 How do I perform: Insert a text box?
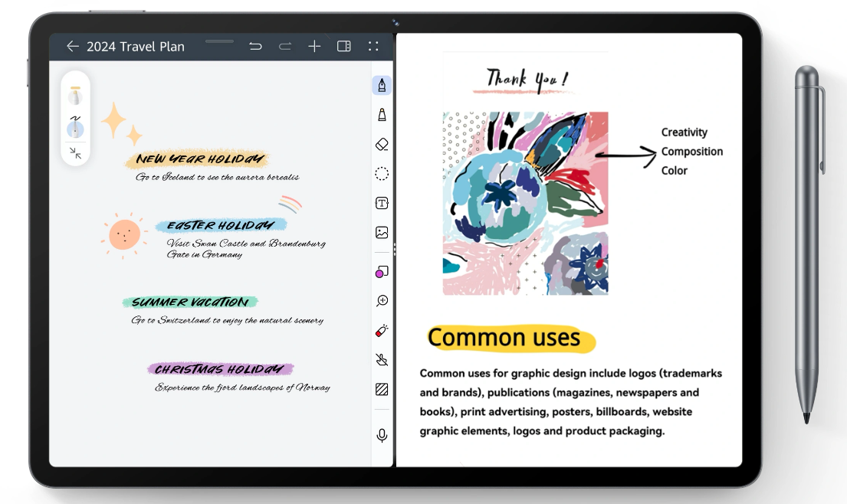[382, 203]
